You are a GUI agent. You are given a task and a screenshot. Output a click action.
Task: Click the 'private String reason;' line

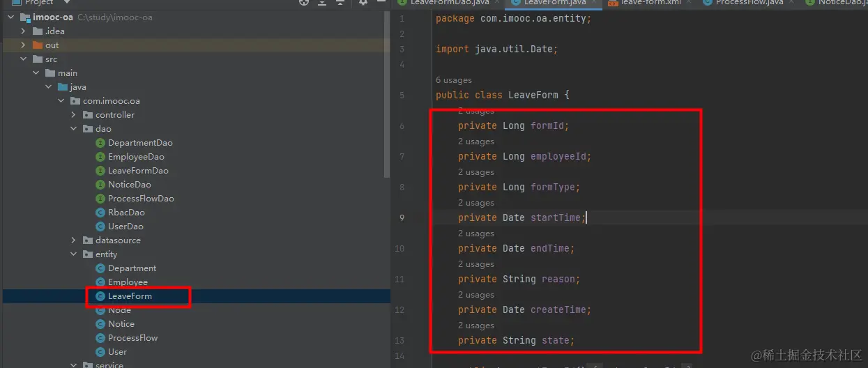(519, 279)
